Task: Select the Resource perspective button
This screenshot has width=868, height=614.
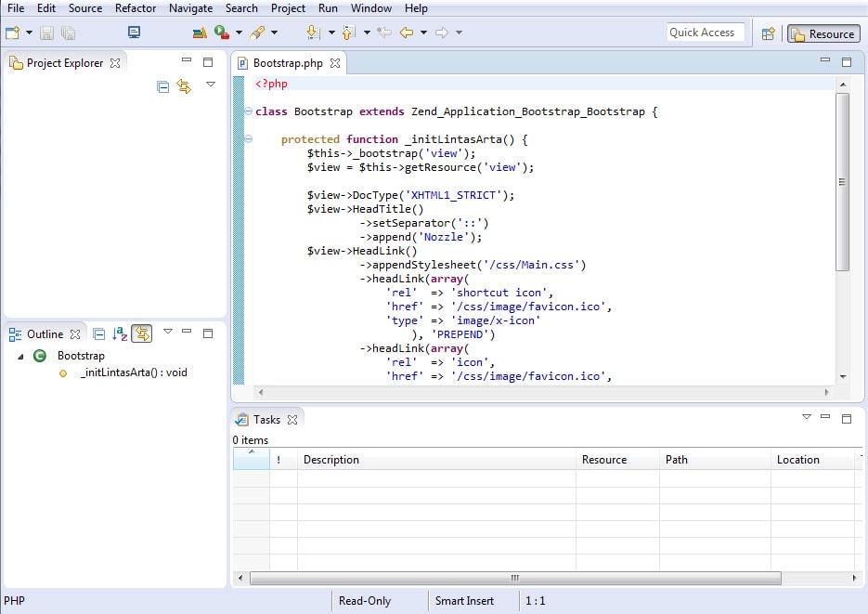Action: pos(823,33)
